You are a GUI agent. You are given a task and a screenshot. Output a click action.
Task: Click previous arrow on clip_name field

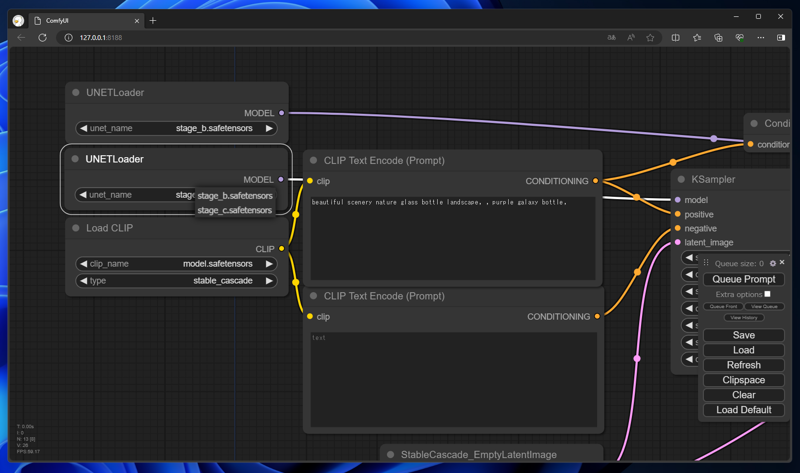tap(84, 264)
